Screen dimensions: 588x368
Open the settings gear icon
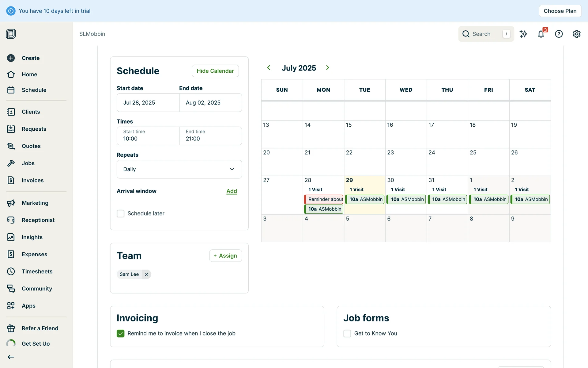tap(576, 34)
